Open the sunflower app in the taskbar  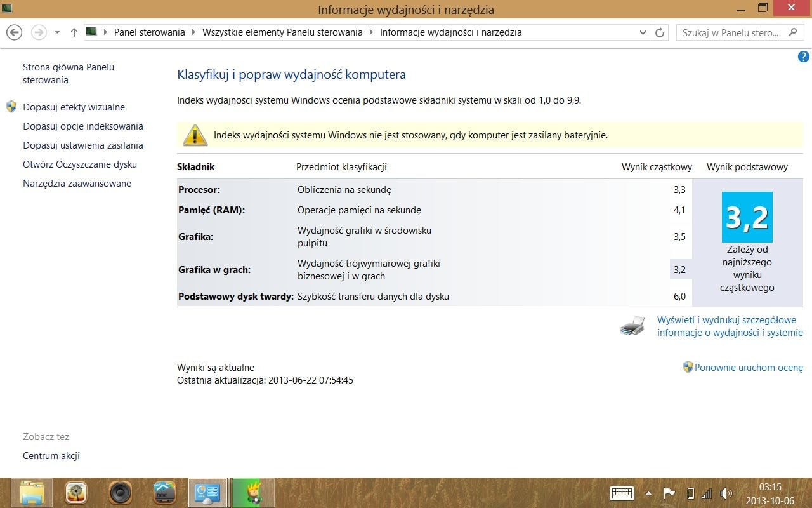[75, 493]
